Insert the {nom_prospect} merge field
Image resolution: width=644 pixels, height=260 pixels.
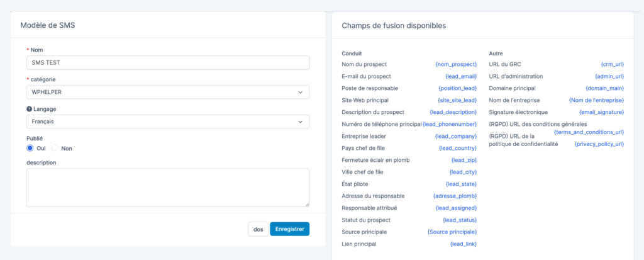(x=456, y=65)
